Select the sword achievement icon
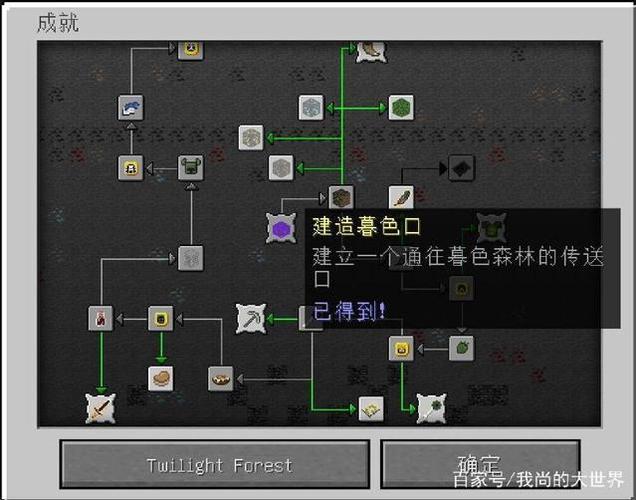This screenshot has width=636, height=500. coord(101,409)
